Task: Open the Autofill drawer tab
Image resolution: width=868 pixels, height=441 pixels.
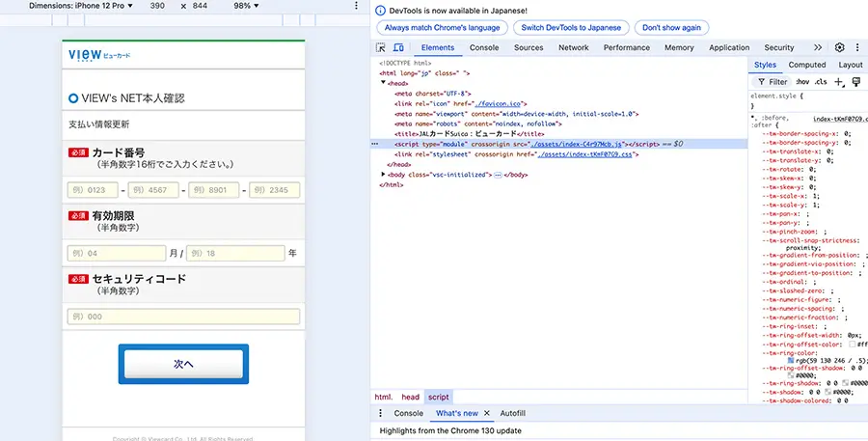Action: point(513,413)
